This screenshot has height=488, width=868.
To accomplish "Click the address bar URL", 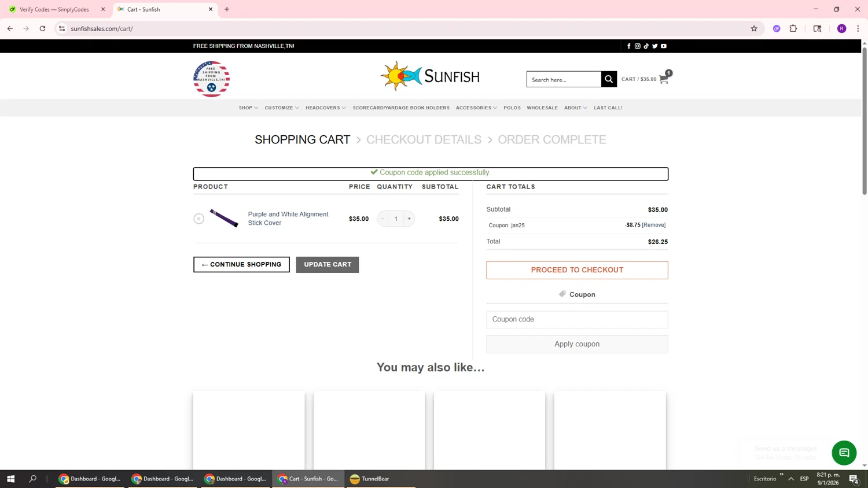I will pos(102,28).
